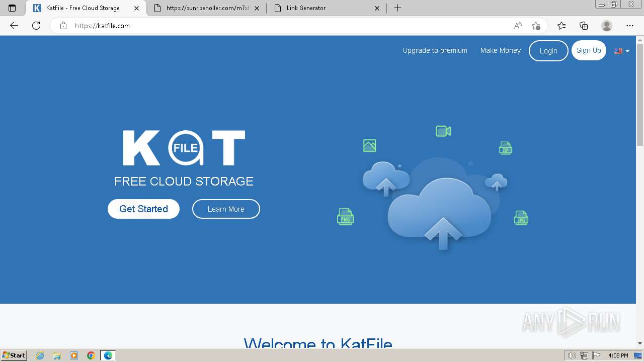Click the KAT FILE logo

pos(184,148)
